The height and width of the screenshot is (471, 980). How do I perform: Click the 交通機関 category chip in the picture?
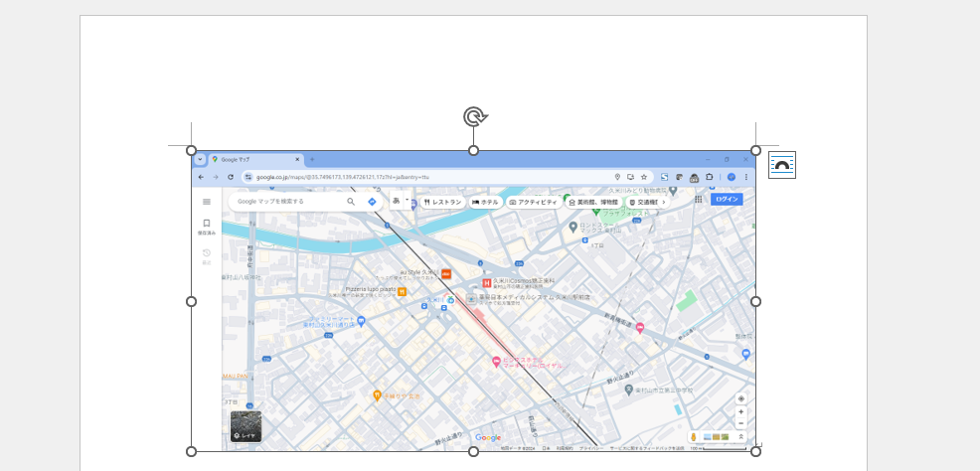tap(644, 203)
